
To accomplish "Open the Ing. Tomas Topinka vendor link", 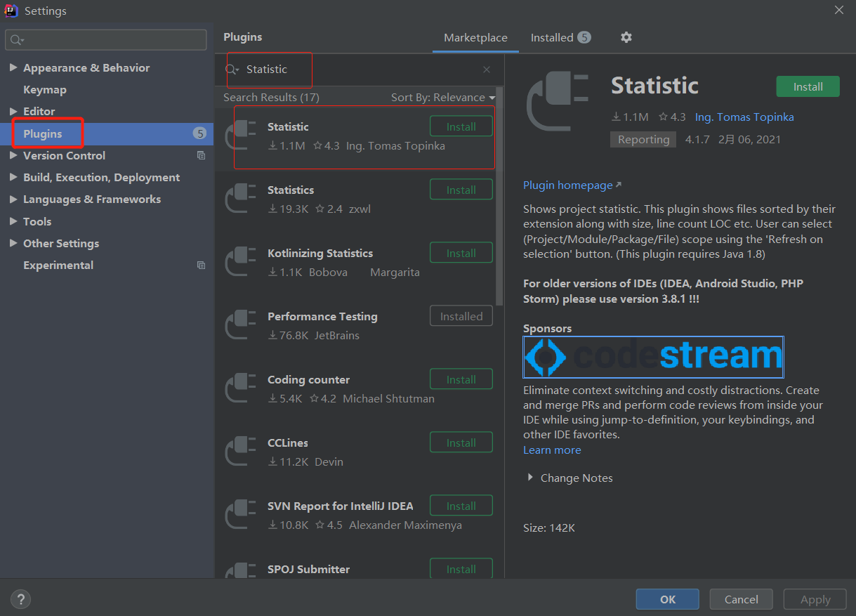I will pos(744,117).
